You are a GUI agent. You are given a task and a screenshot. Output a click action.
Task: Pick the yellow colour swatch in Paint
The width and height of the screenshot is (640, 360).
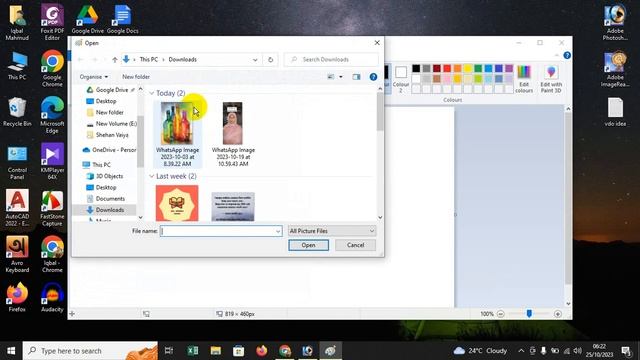[468, 68]
